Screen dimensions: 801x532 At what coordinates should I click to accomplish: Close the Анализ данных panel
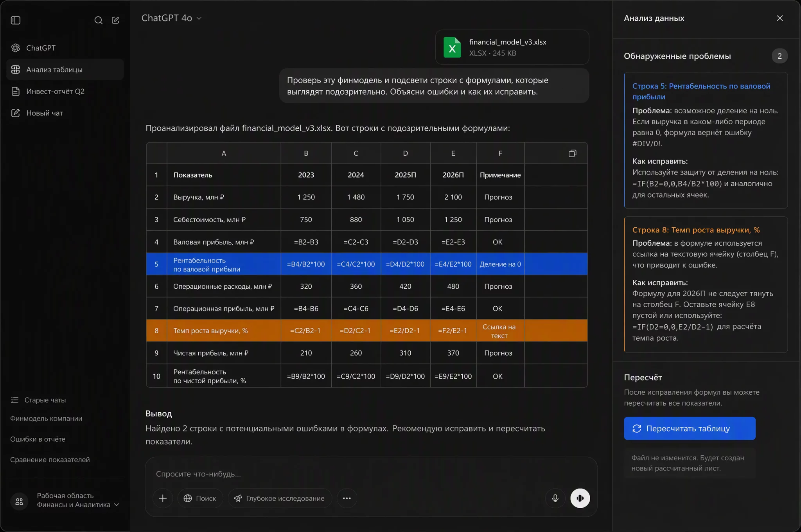click(x=779, y=18)
